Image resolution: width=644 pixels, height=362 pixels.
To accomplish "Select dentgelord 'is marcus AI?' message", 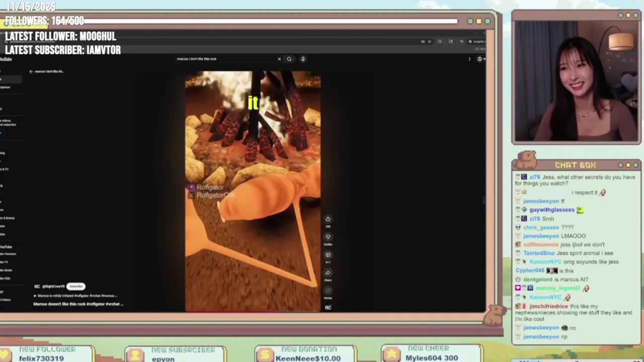I will pos(552,279).
